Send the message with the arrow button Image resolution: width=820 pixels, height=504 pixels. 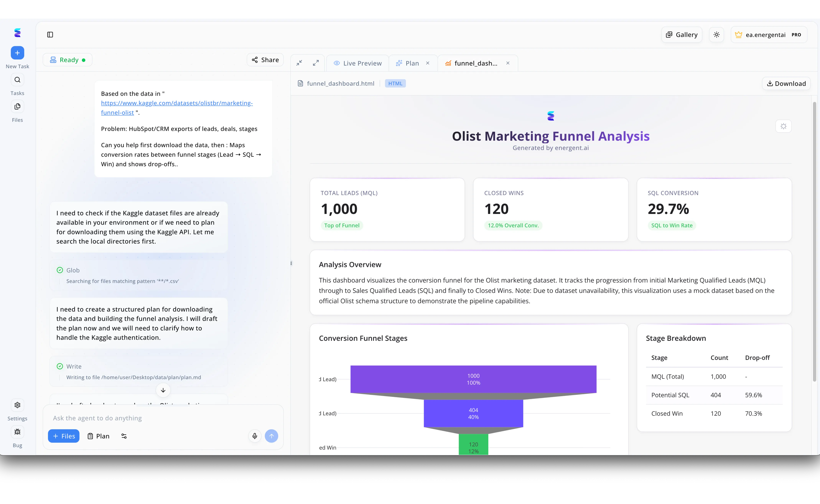coord(272,436)
